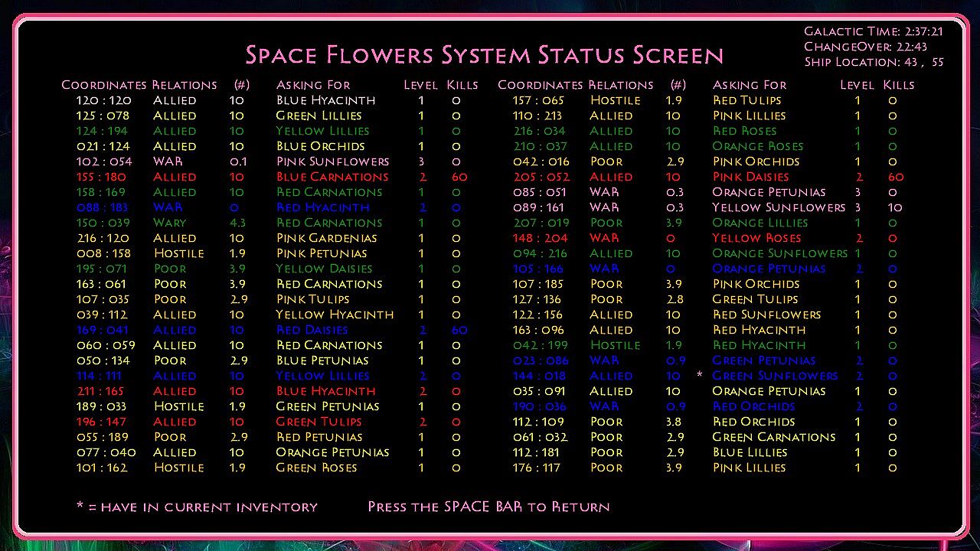Click the Green Tulips entry at 196:147
The height and width of the screenshot is (551, 980).
coord(318,422)
